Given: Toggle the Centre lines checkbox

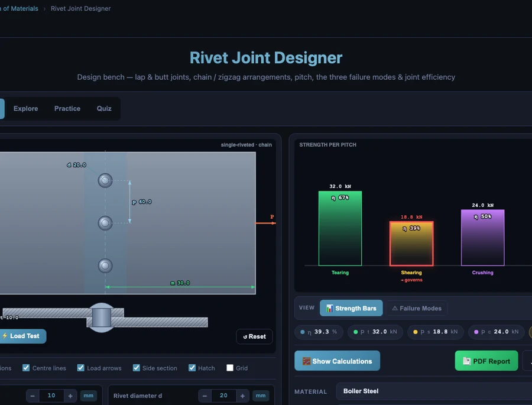Looking at the screenshot, I should click(x=26, y=368).
